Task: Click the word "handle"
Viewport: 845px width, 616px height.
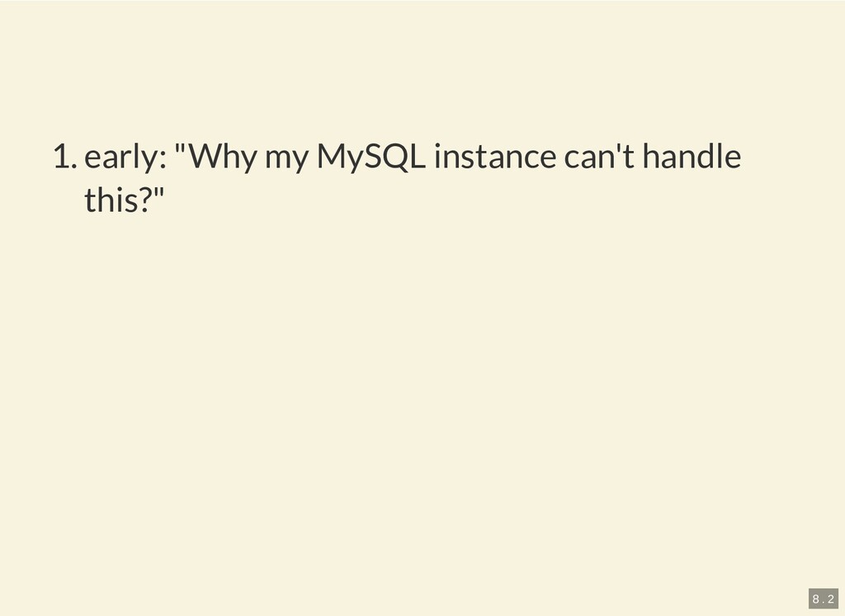Action: (692, 157)
